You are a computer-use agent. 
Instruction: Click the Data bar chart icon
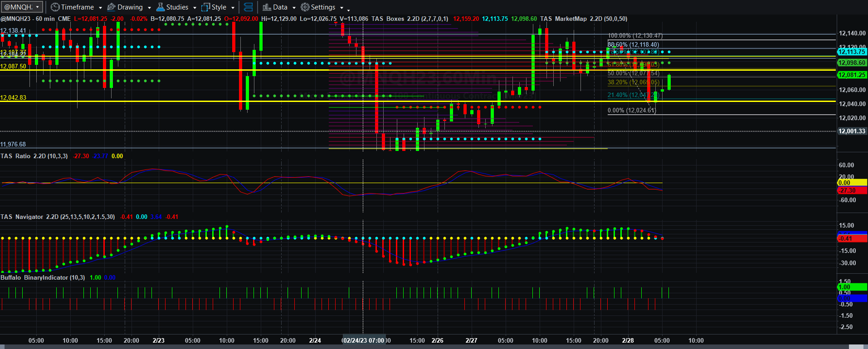[267, 7]
